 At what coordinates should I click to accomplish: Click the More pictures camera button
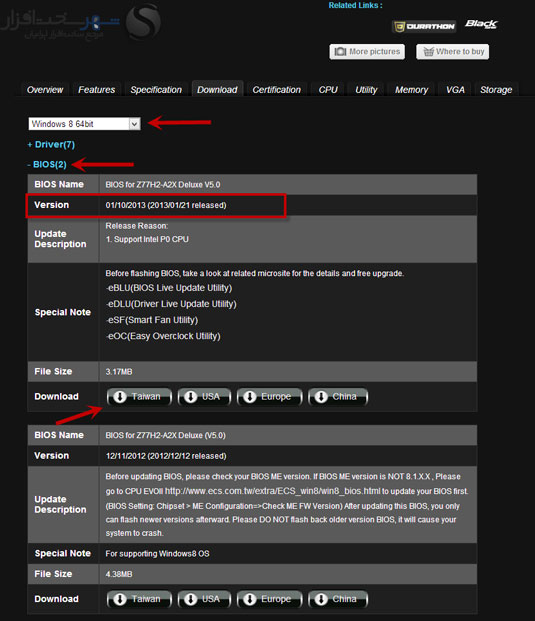[x=367, y=51]
